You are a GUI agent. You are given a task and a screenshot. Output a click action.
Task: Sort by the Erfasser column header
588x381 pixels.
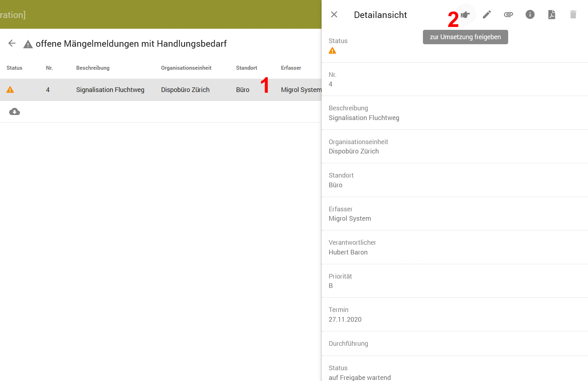pyautogui.click(x=291, y=68)
